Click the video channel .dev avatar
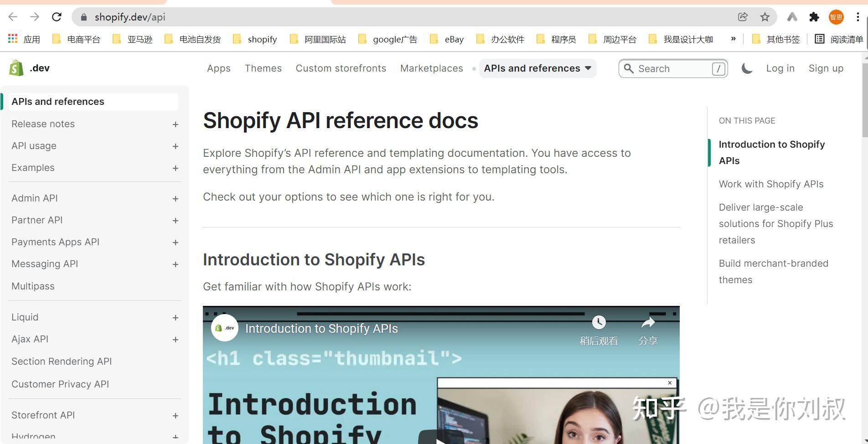The width and height of the screenshot is (868, 444). 225,328
